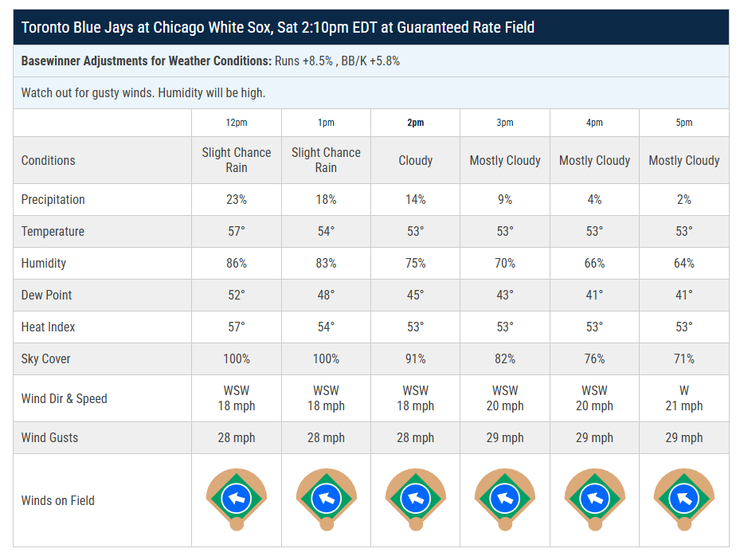This screenshot has width=740, height=560.
Task: Click the 3pm 29 mph wind gusts value
Action: coord(505,437)
